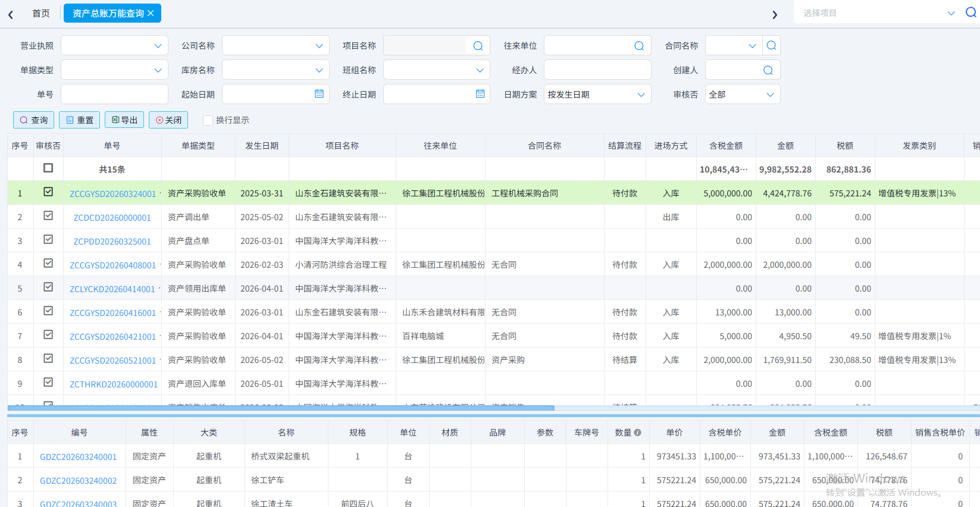Click the top-right search magnifier icon
The image size is (980, 507).
click(x=970, y=12)
